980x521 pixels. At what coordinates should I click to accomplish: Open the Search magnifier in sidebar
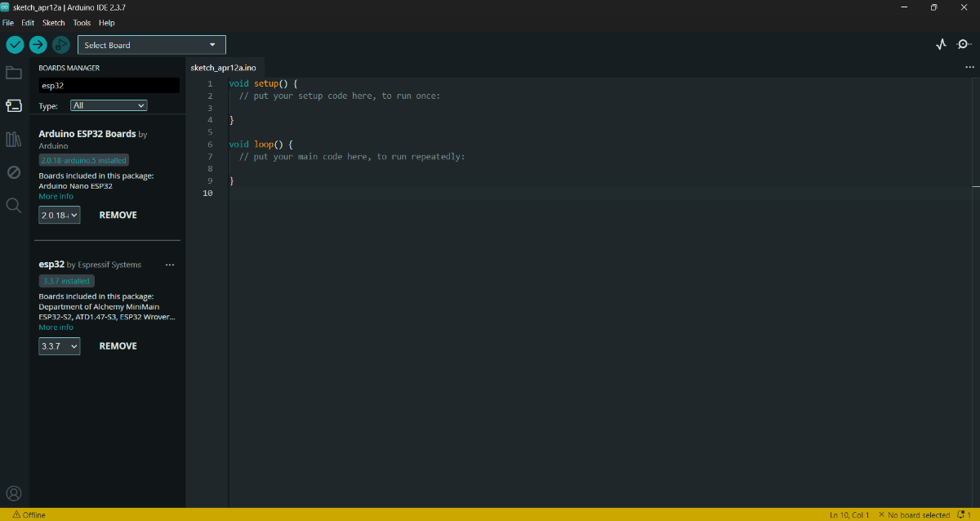pos(14,206)
